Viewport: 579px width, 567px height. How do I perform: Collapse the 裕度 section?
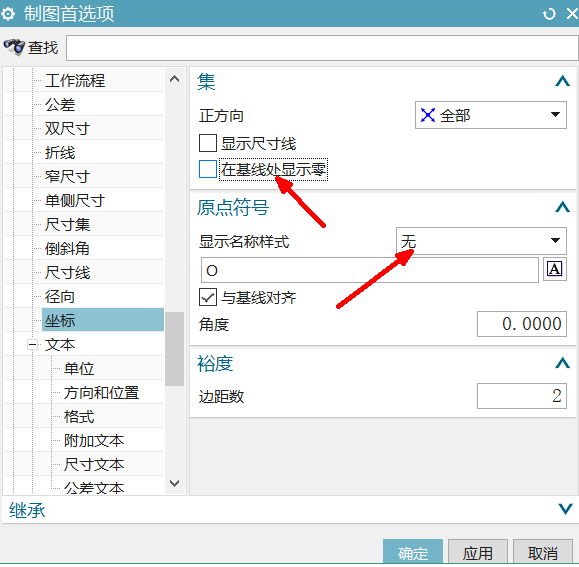562,363
